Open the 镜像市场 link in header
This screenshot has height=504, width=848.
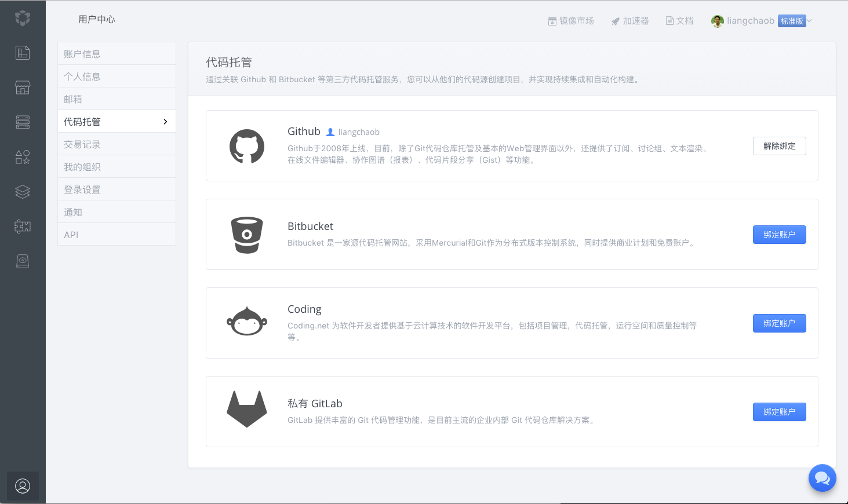coord(571,21)
